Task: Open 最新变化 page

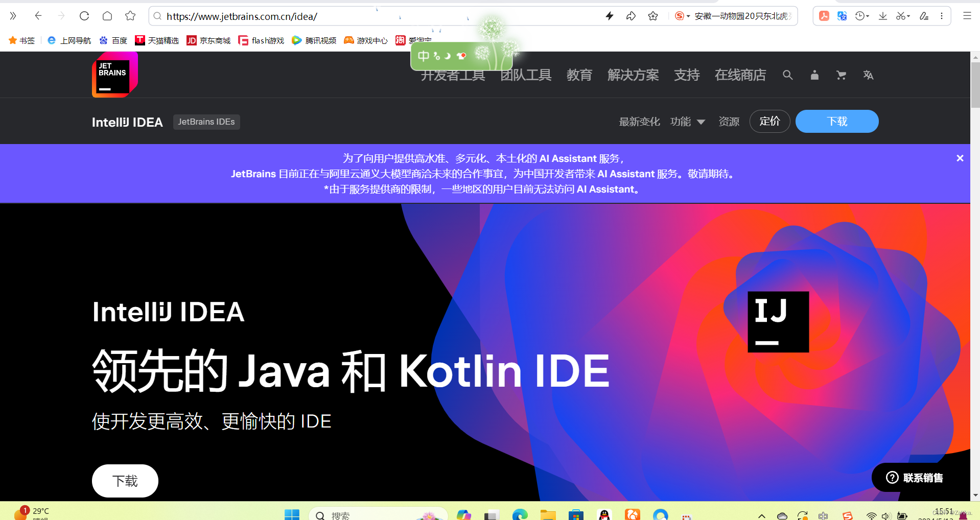Action: coord(639,122)
